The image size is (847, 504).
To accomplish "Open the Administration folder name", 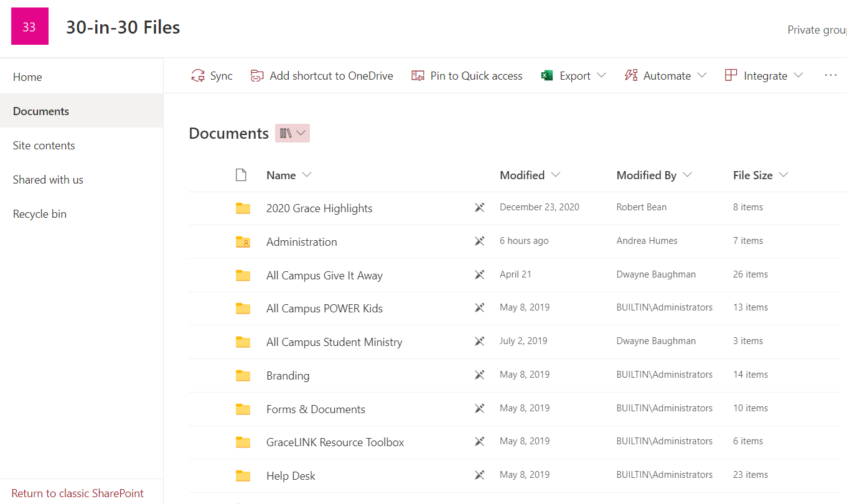I will 302,242.
